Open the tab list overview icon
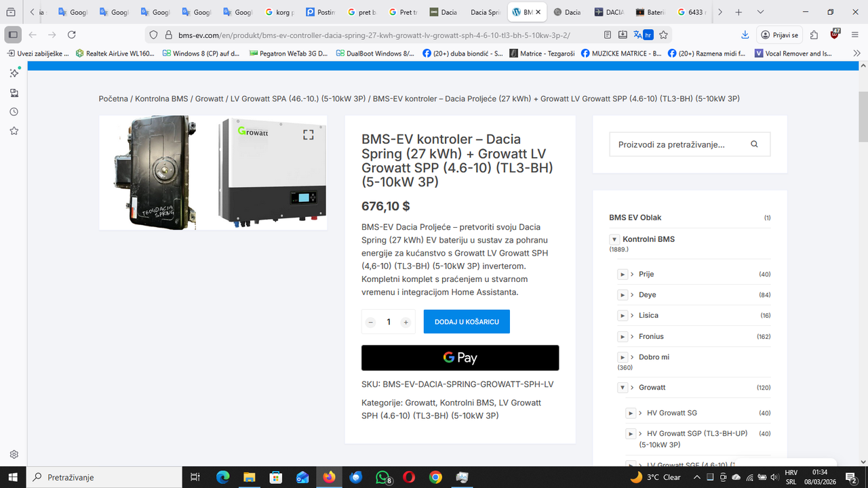The height and width of the screenshot is (488, 868). coord(10,12)
